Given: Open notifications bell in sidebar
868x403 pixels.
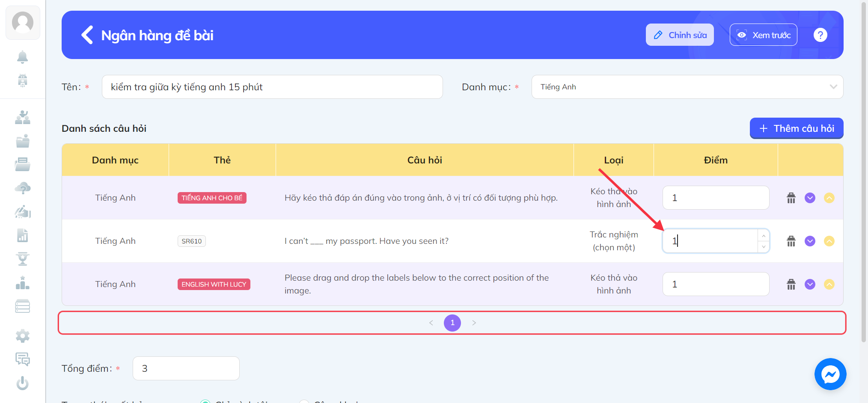Looking at the screenshot, I should tap(22, 57).
